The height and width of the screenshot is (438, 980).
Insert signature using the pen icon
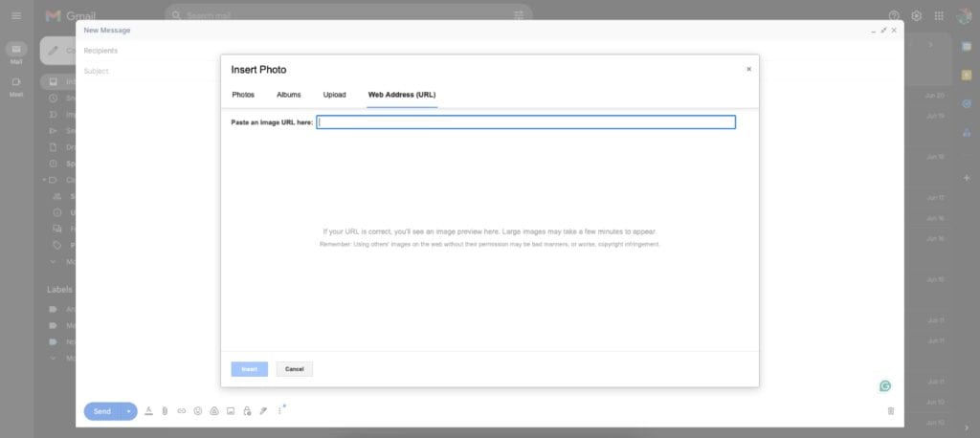(263, 410)
